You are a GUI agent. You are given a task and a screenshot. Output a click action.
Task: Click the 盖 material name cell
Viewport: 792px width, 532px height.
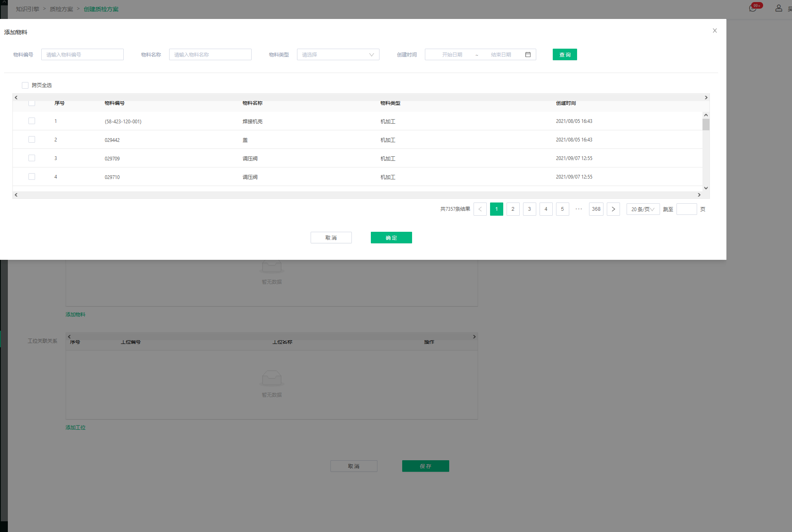[245, 140]
